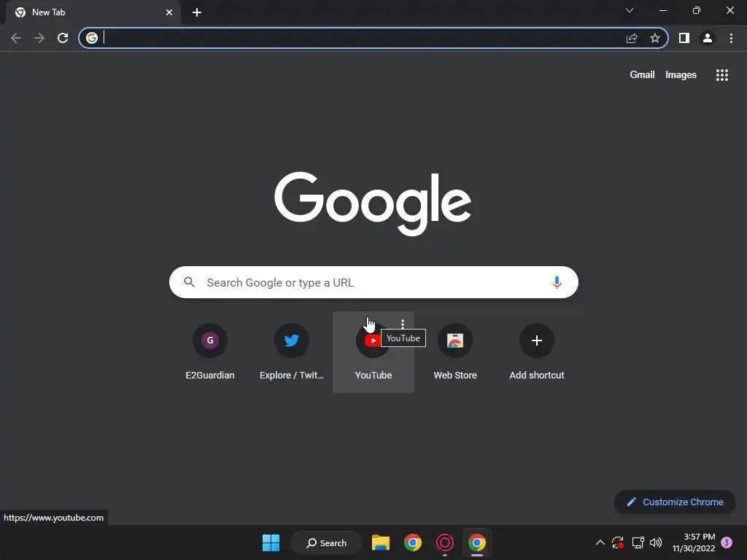Bookmark this tab with the star icon
747x560 pixels.
pyautogui.click(x=655, y=38)
